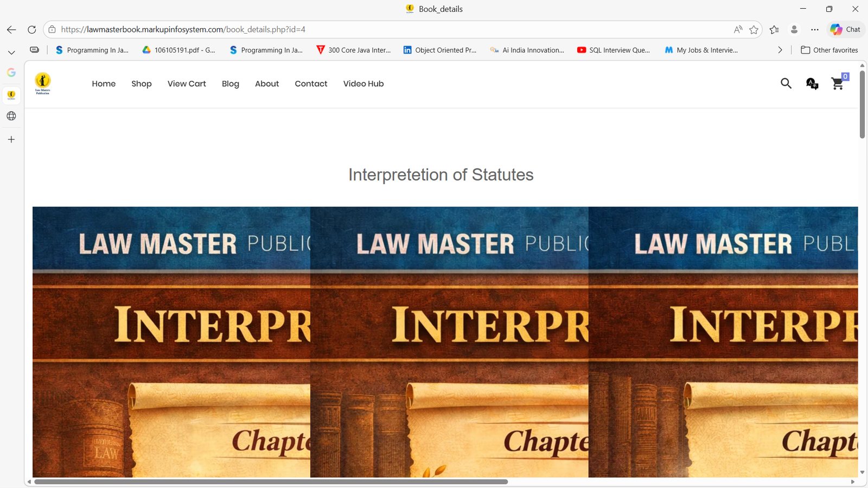Click the horizontal scrollbar at page bottom

tap(271, 481)
